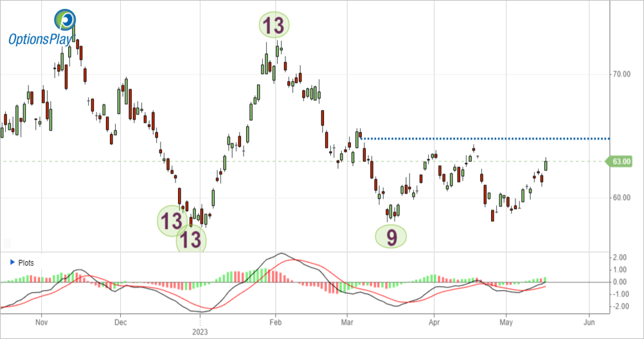The image size is (644, 339).
Task: Click the Feb date axis label
Action: pos(275,322)
